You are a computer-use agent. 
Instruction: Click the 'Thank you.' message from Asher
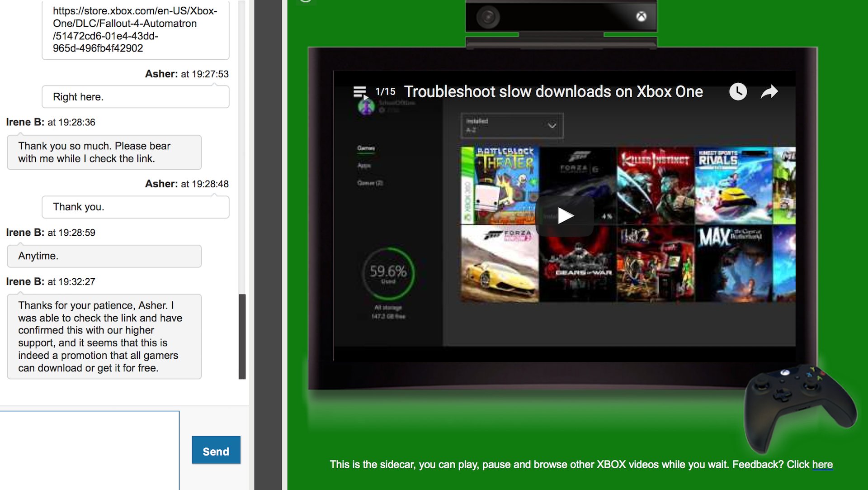click(135, 207)
